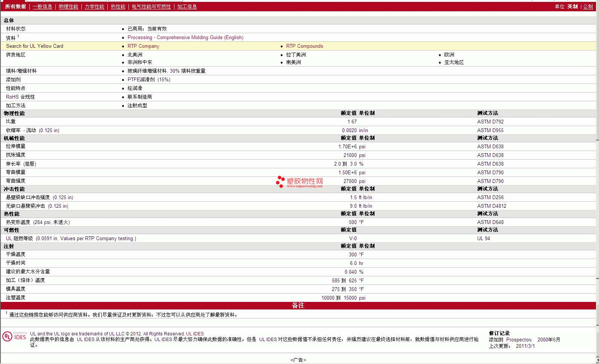Select 拉伸模量 value 1.70E+6
The height and width of the screenshot is (364, 599).
pos(347,147)
